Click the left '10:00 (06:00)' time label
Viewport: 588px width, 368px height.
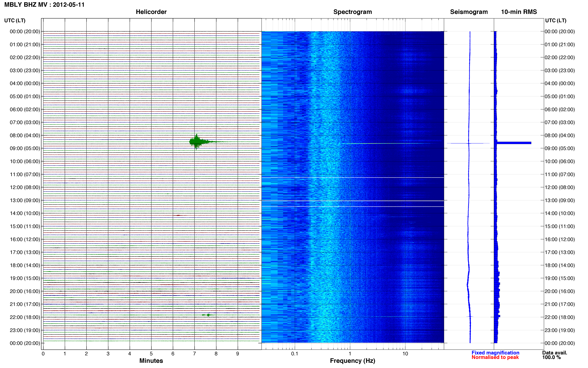coord(25,161)
